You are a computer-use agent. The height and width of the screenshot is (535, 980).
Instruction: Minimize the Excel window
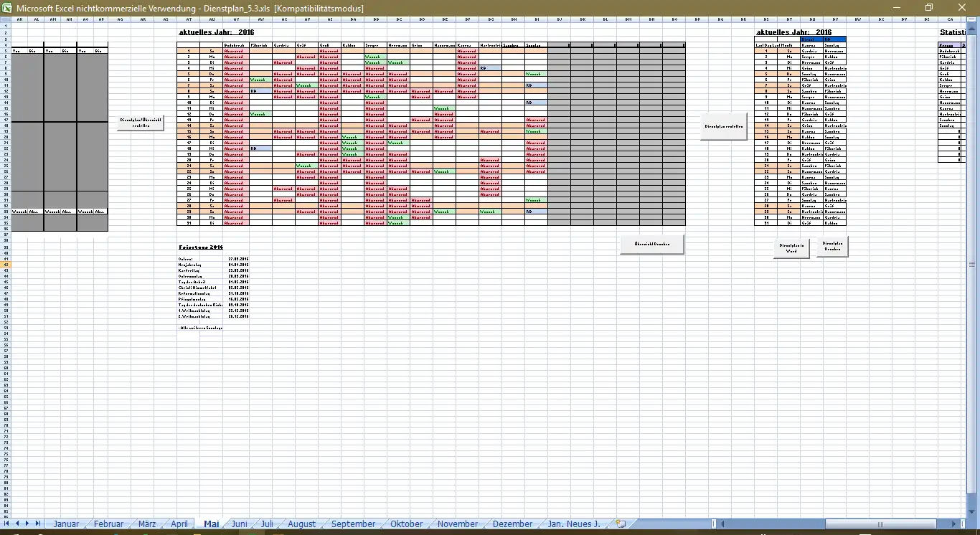coord(897,8)
